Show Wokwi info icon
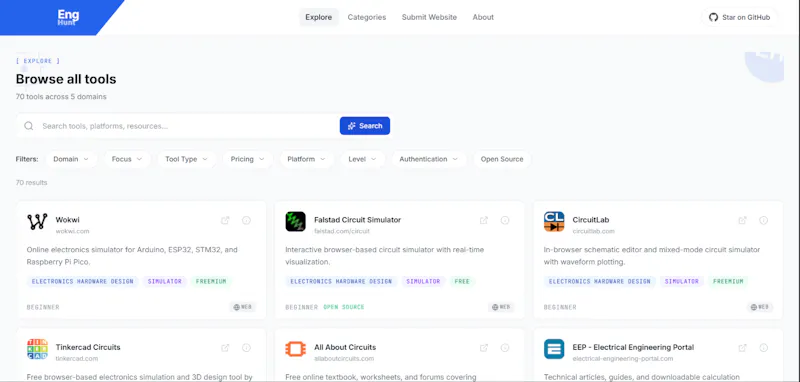Image resolution: width=800 pixels, height=382 pixels. pyautogui.click(x=246, y=220)
